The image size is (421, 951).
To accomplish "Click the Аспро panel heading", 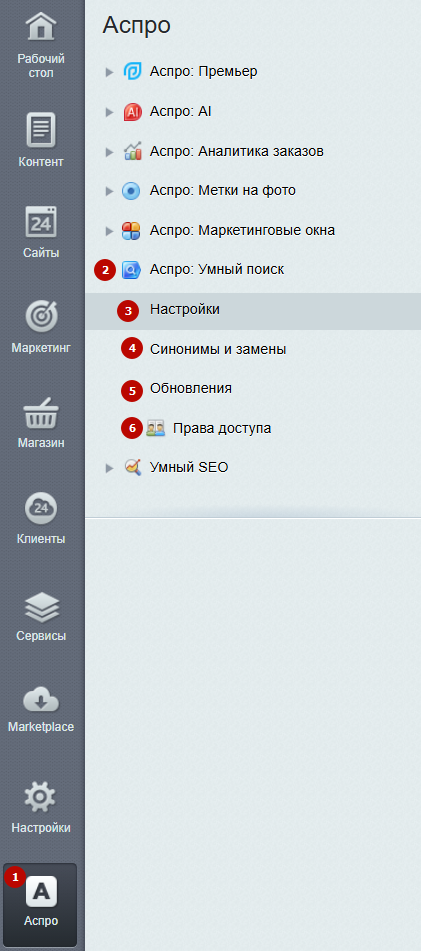I will tap(136, 26).
